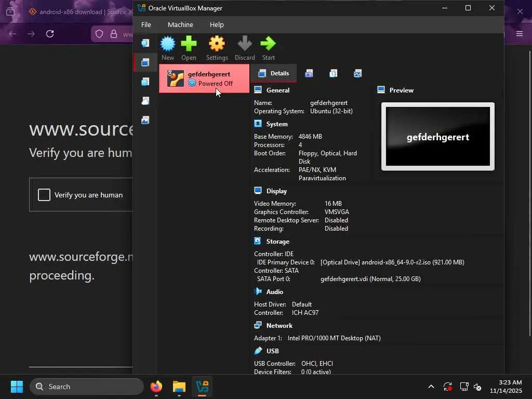Start the virtual machine with green arrow

point(268,48)
